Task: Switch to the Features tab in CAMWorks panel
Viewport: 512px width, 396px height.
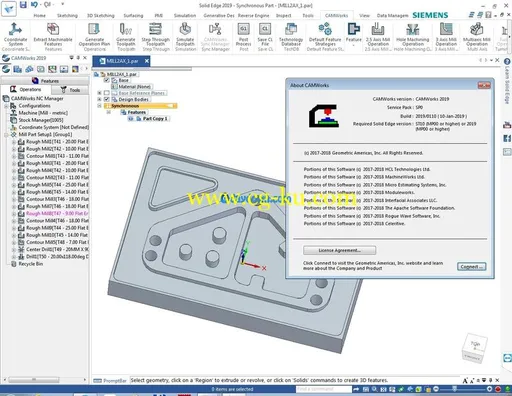Action: point(45,81)
